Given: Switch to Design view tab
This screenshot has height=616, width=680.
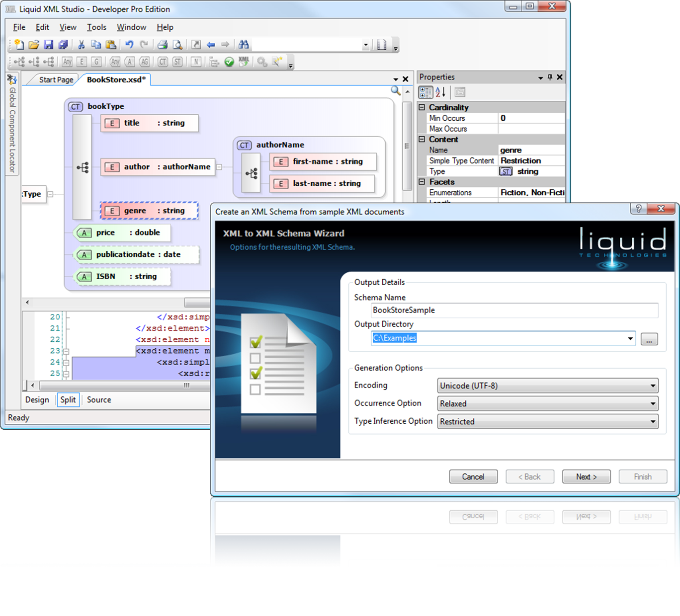Looking at the screenshot, I should 37,400.
